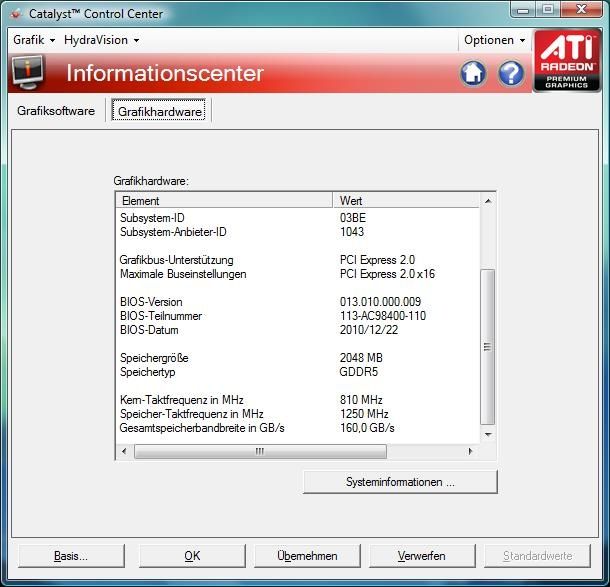This screenshot has width=610, height=587.
Task: Click the Systeminformationen ... button
Action: tap(400, 482)
